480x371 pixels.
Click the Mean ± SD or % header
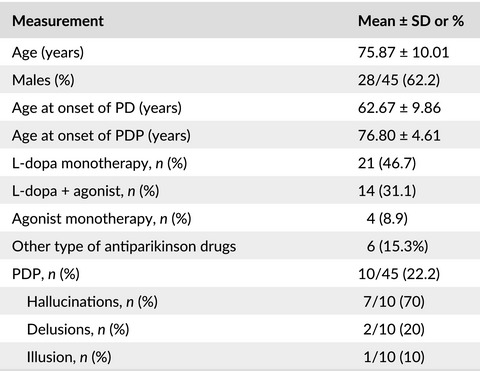tap(411, 21)
